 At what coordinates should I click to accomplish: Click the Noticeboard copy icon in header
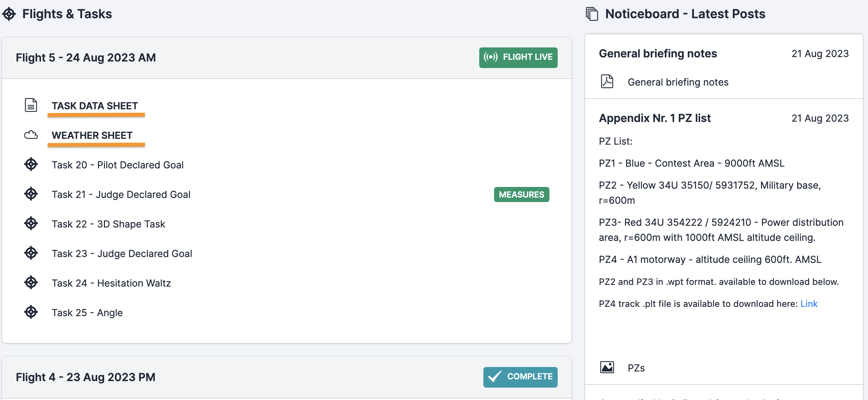[x=592, y=14]
